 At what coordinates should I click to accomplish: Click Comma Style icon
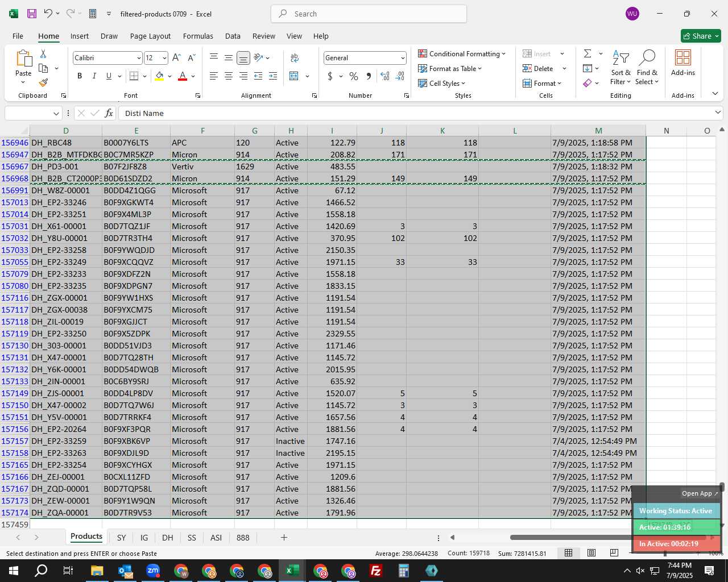pos(369,76)
